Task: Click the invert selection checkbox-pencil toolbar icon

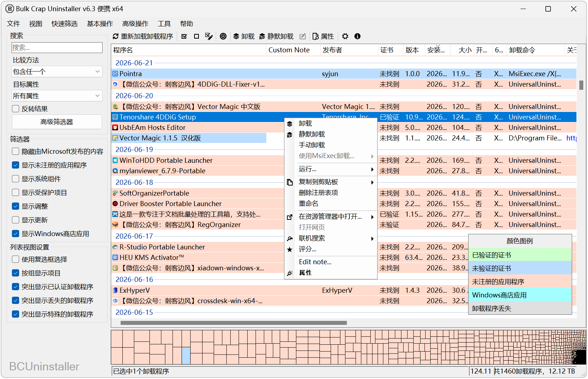Action: click(x=209, y=36)
